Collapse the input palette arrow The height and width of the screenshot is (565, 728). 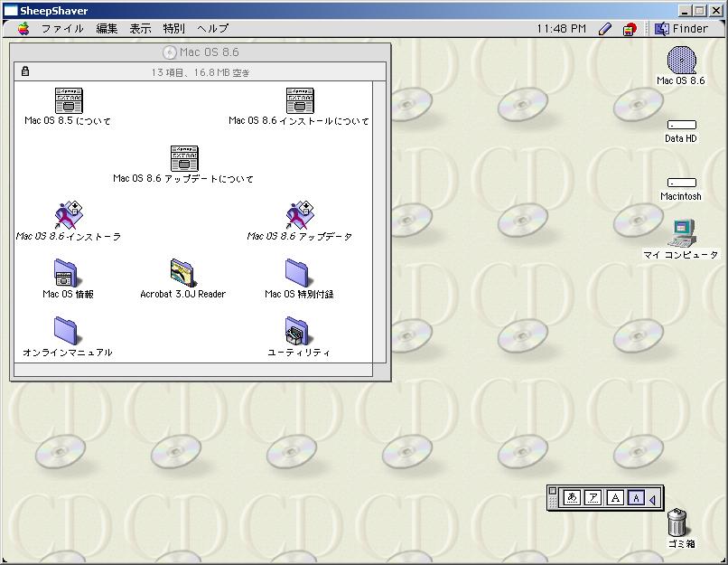(x=653, y=500)
